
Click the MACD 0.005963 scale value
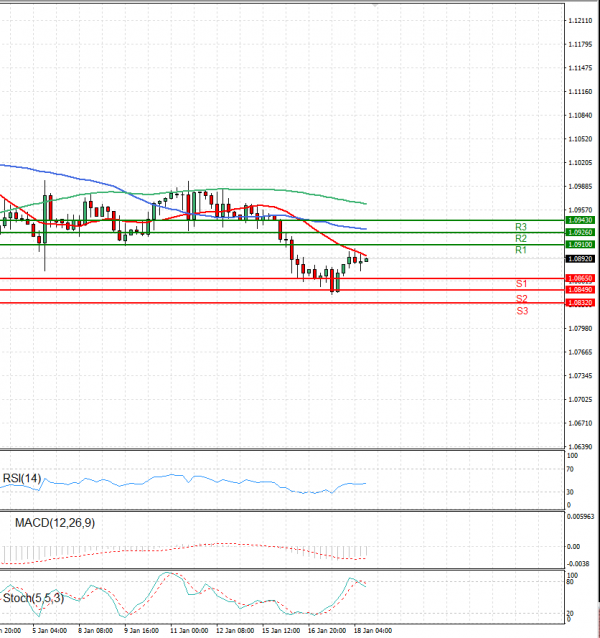click(580, 517)
